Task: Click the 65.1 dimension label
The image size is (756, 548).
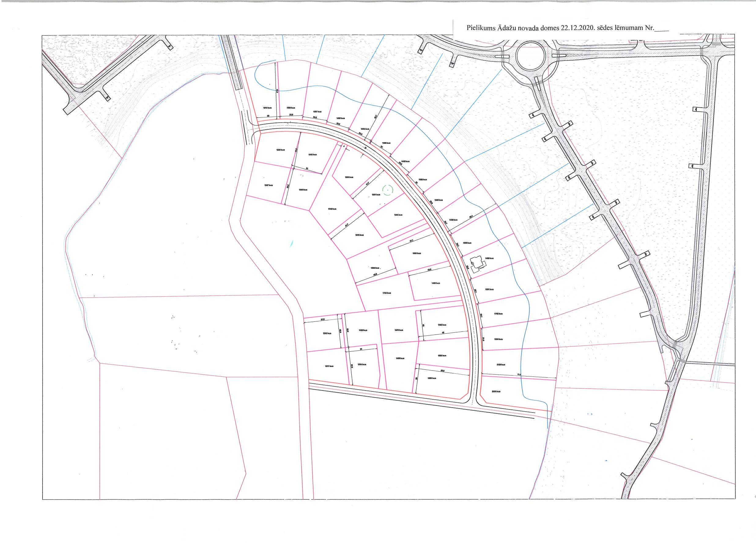Action: click(471, 217)
